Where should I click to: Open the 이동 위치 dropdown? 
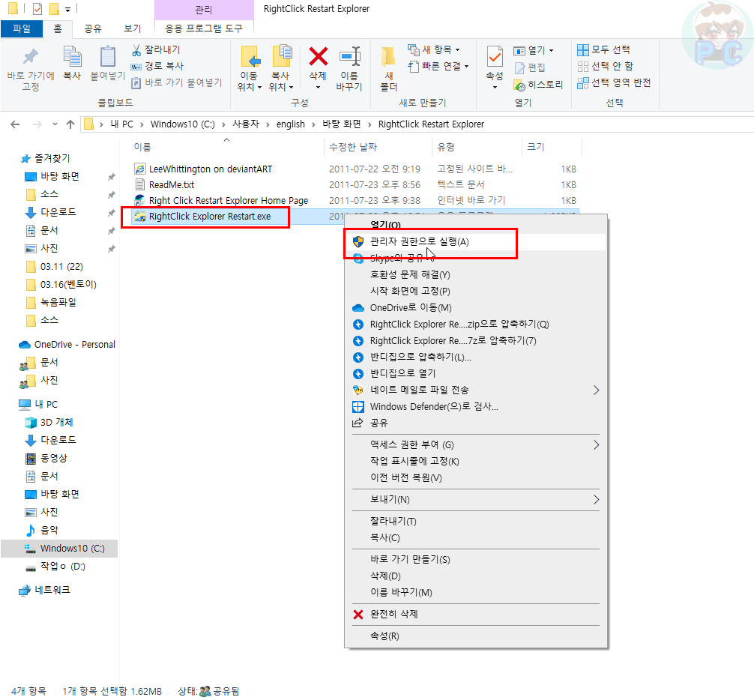point(249,87)
